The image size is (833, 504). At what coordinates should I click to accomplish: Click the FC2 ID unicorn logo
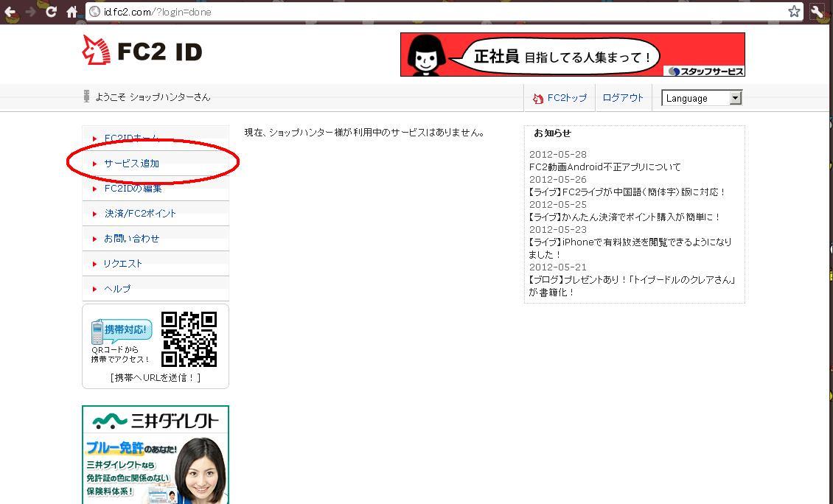pyautogui.click(x=96, y=51)
